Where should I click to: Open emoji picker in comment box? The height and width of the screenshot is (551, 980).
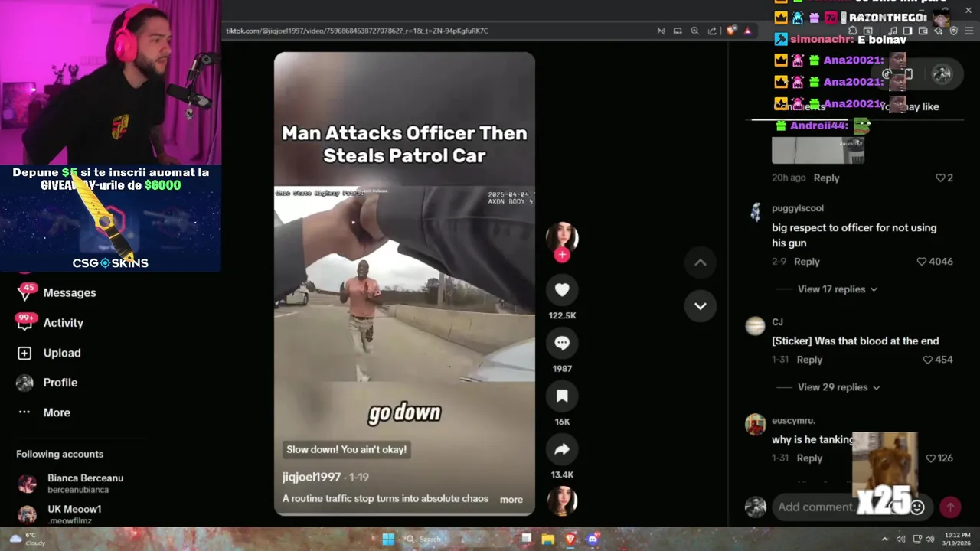pos(917,507)
